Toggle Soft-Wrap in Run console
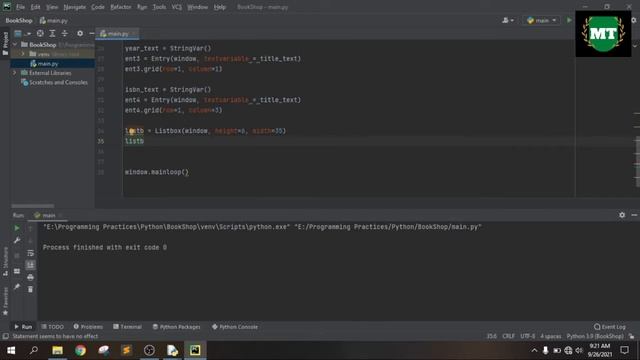The image size is (640, 360). 30,253
